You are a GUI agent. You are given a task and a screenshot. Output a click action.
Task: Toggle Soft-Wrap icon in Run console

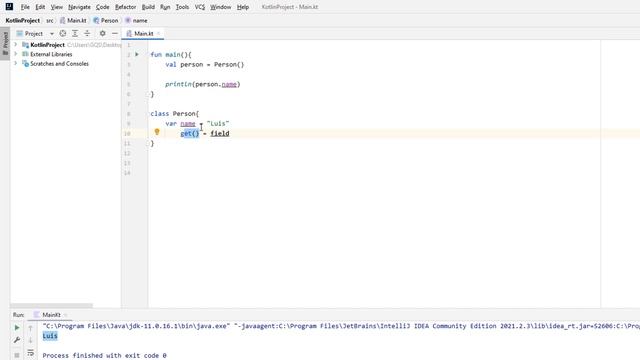pos(31,353)
